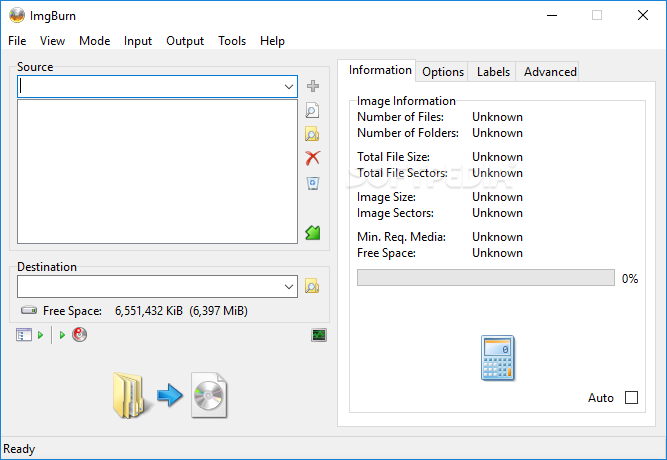
Task: Close the ImgBurn window
Action: (x=643, y=15)
